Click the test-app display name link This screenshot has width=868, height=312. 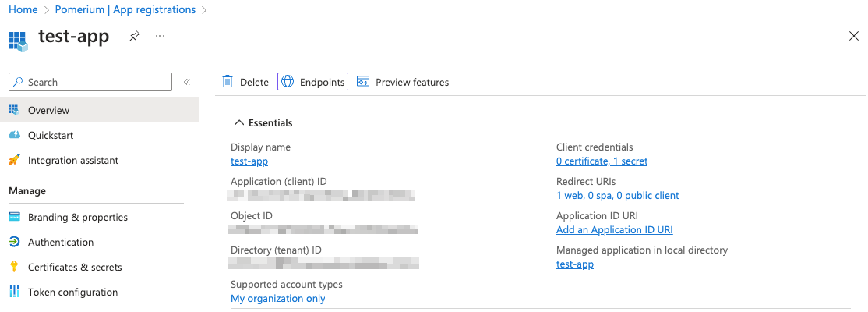(249, 161)
